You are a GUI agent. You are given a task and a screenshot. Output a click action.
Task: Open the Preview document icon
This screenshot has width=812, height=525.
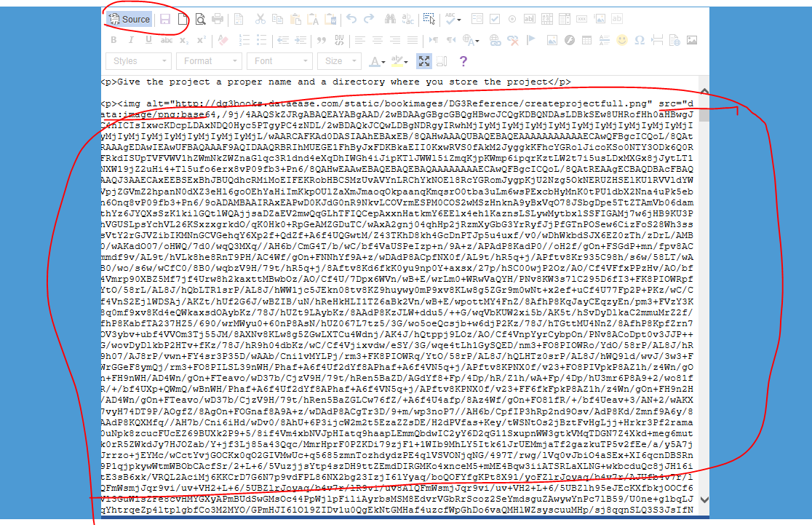pos(200,19)
